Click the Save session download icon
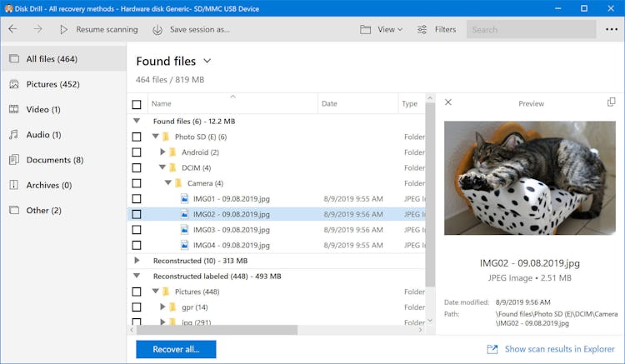Viewport: 625px width, 364px height. coord(157,29)
